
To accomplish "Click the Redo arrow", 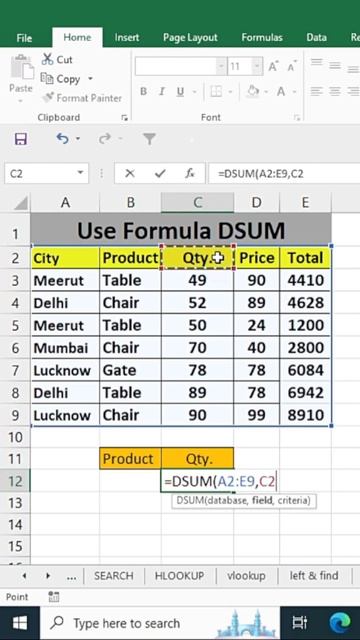I will coord(104,139).
